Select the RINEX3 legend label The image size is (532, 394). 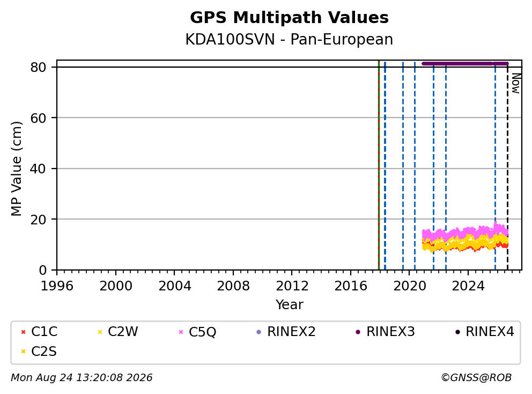[x=390, y=332]
